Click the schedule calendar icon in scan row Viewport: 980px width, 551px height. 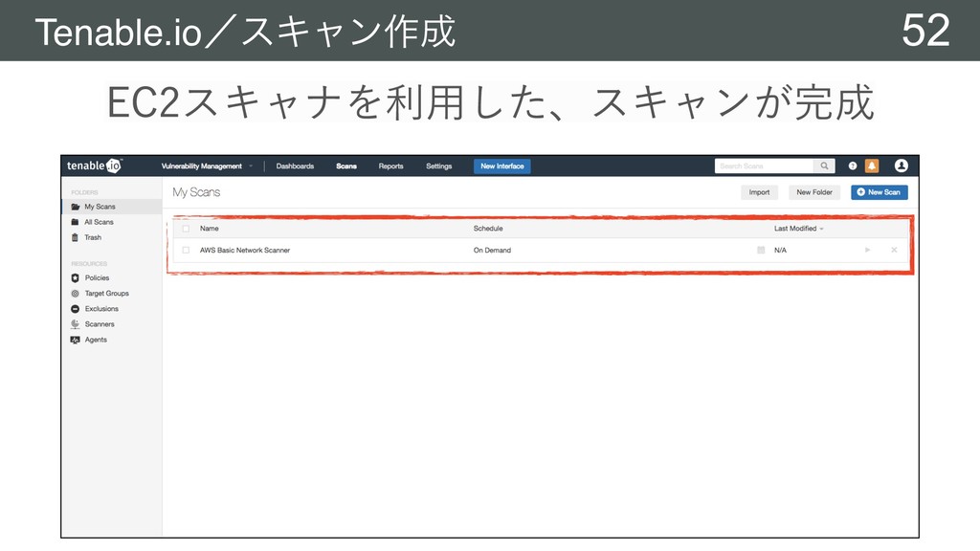click(761, 250)
